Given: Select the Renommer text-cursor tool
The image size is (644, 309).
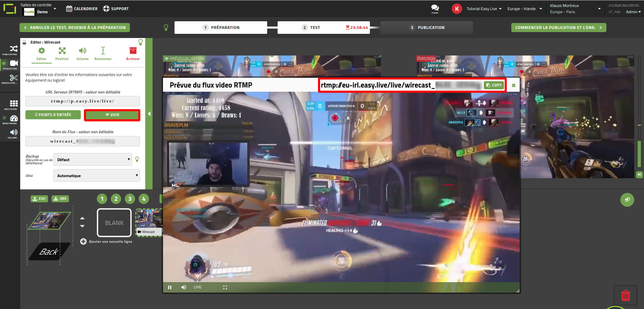Looking at the screenshot, I should [103, 54].
